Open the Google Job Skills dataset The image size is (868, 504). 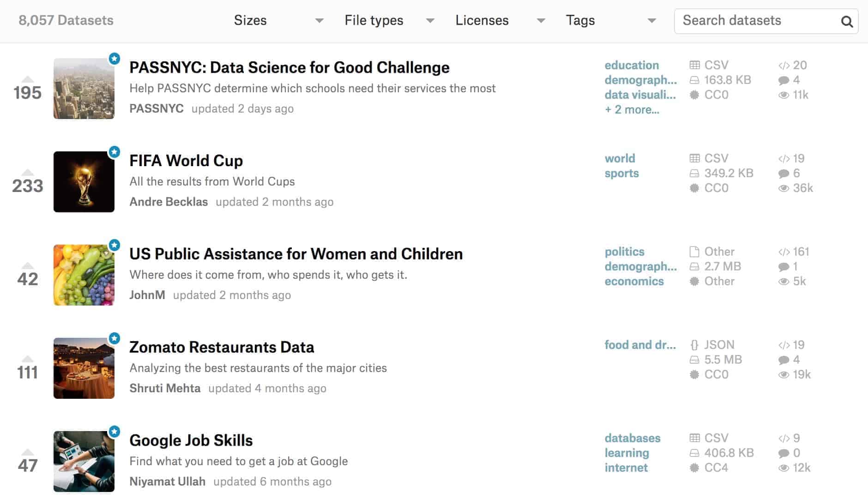(x=191, y=440)
